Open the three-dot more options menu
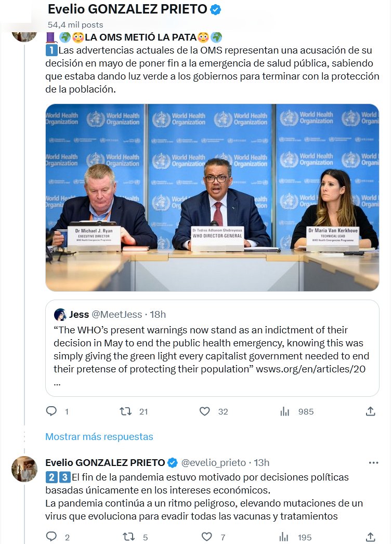The width and height of the screenshot is (392, 544). tap(373, 462)
